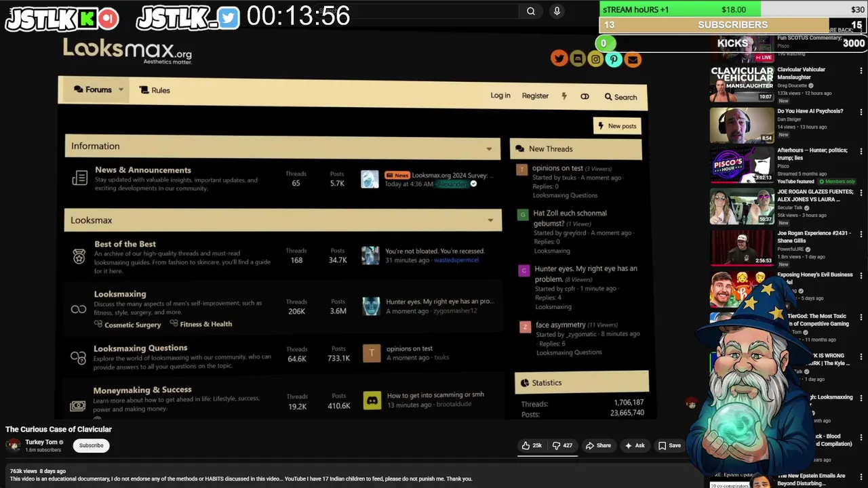Image resolution: width=868 pixels, height=488 pixels.
Task: Open the forum's Discord icon link
Action: click(577, 59)
